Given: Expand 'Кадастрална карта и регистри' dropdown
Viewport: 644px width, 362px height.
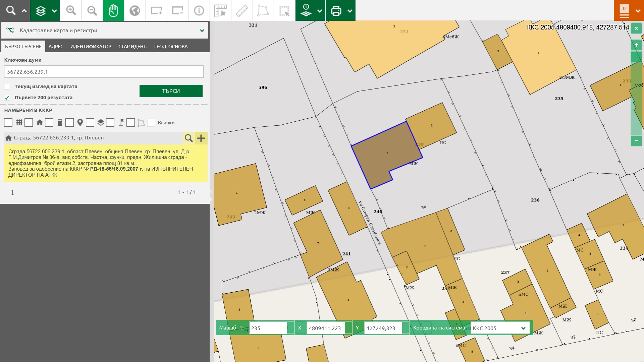Looking at the screenshot, I should tap(202, 31).
